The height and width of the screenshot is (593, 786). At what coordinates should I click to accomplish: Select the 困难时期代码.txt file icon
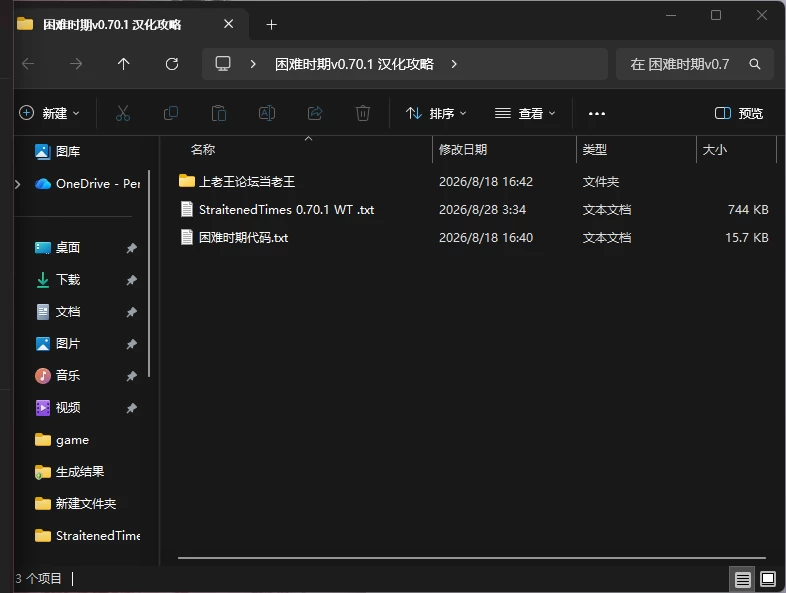[186, 237]
